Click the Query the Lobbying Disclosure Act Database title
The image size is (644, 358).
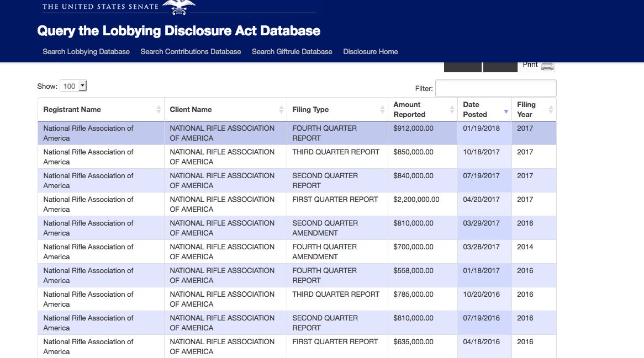[x=178, y=31]
